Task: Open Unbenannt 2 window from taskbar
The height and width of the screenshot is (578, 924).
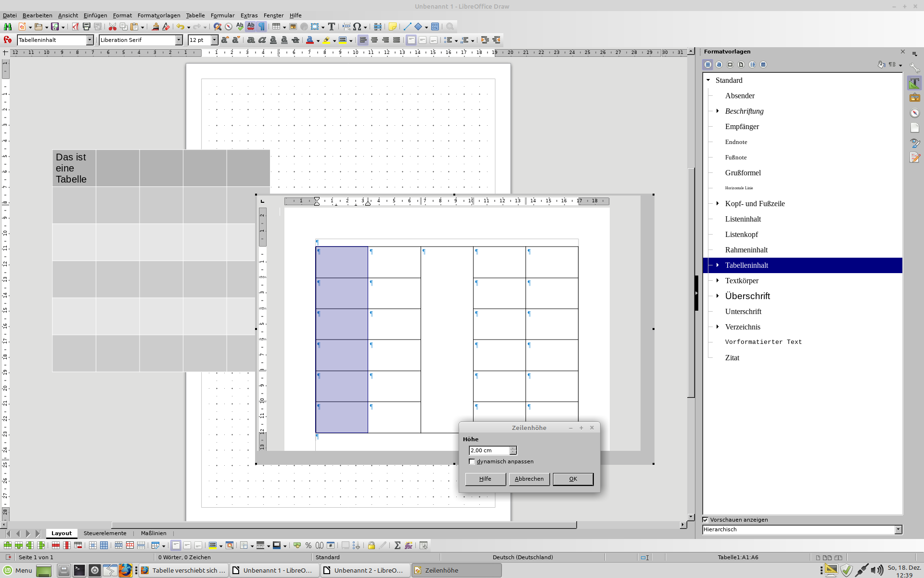Action: click(x=366, y=570)
